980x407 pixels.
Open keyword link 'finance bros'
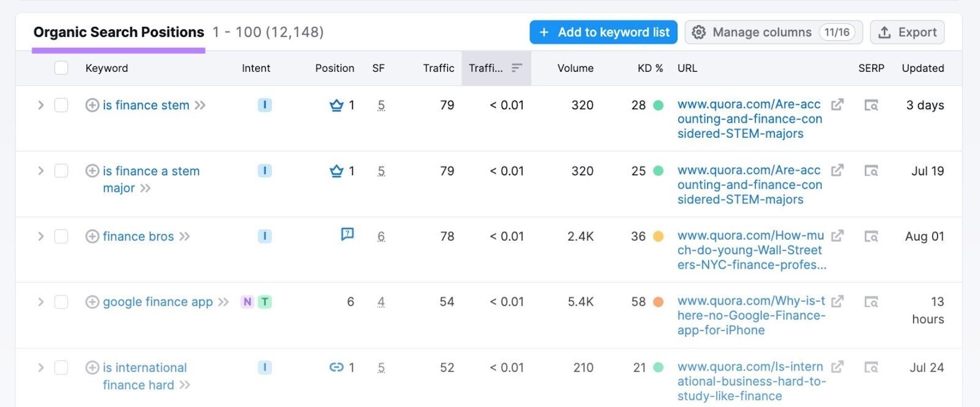point(138,237)
